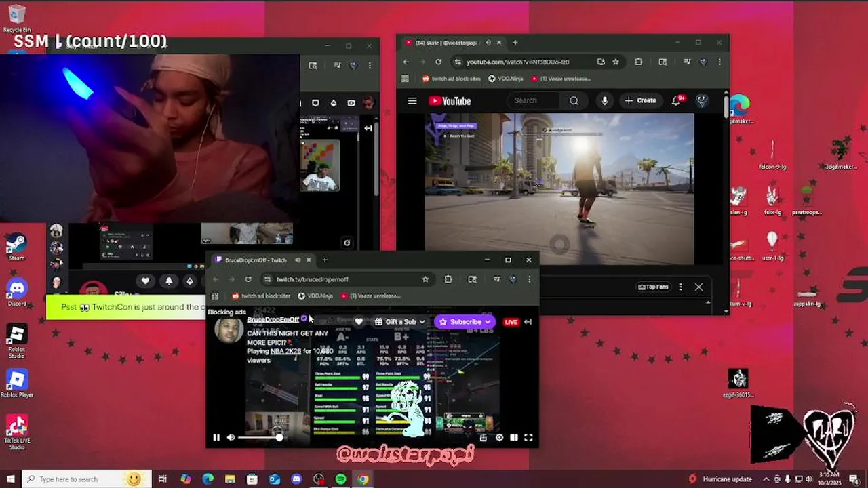
Task: Toggle Twitch theatre mode icon
Action: (x=514, y=438)
